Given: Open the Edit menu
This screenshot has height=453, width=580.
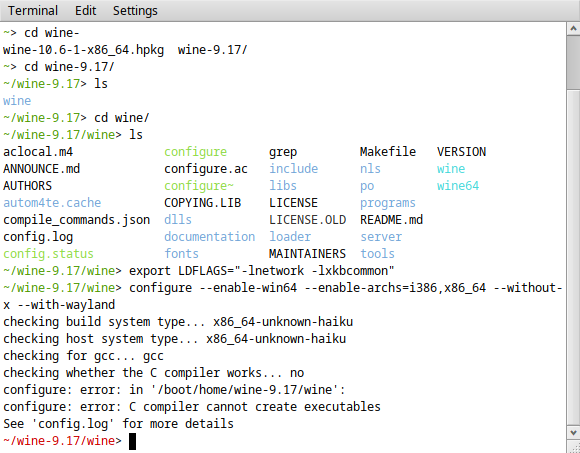Looking at the screenshot, I should pos(85,11).
